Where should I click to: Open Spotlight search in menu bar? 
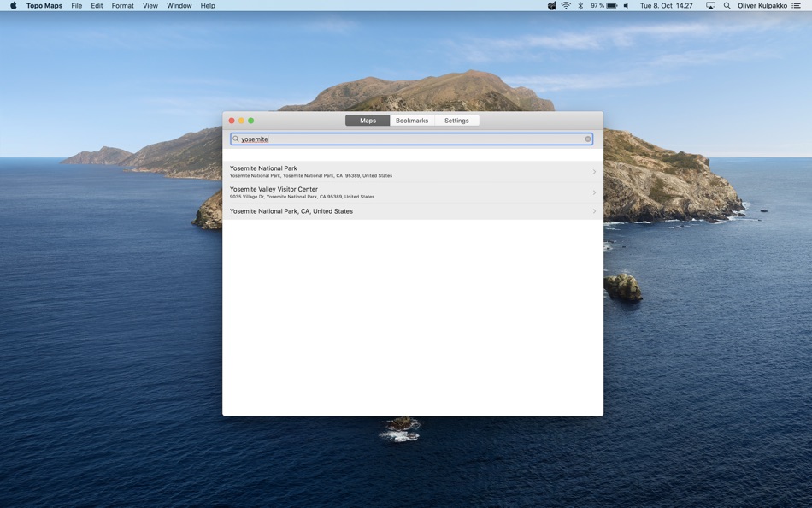(727, 6)
